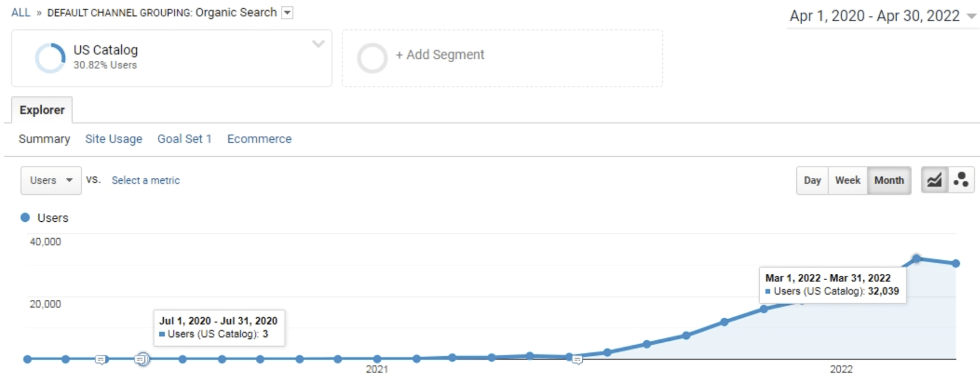The width and height of the screenshot is (980, 379).
Task: Open annotation bubble near June 2020 point
Action: tap(101, 360)
